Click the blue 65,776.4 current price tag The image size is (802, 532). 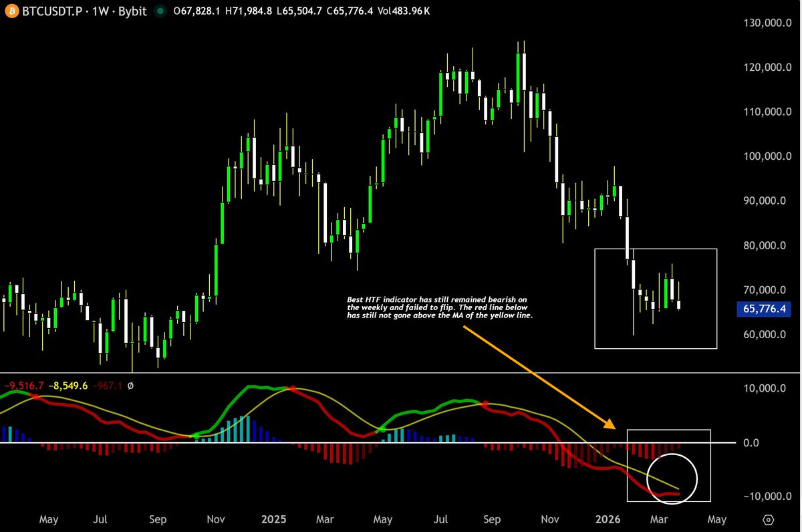tap(763, 308)
